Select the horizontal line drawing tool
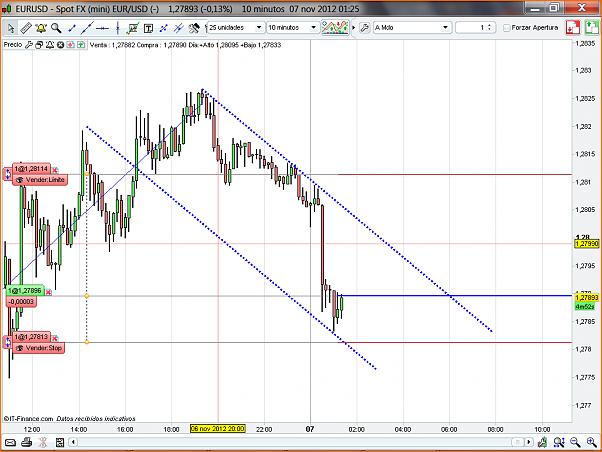Screen dimensions: 602x452 point(103,28)
